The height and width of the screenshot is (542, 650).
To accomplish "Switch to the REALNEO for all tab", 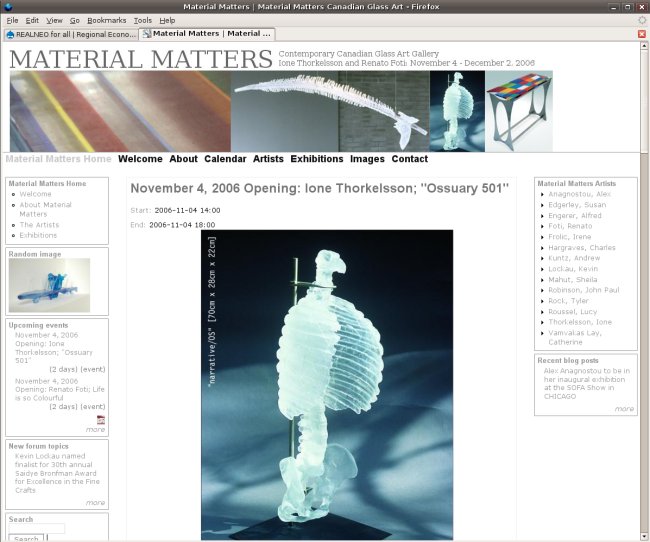I will (x=71, y=34).
